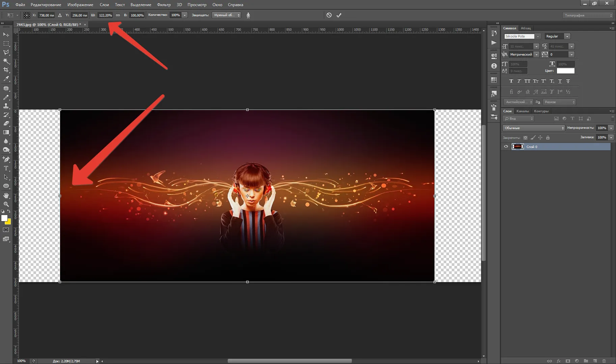Click the reference point location grid icon
The height and width of the screenshot is (364, 616).
[27, 15]
